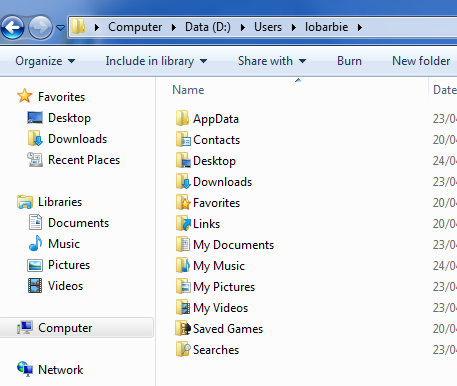Viewport: 457px width, 386px height.
Task: Select the Searches folder name
Action: (216, 350)
